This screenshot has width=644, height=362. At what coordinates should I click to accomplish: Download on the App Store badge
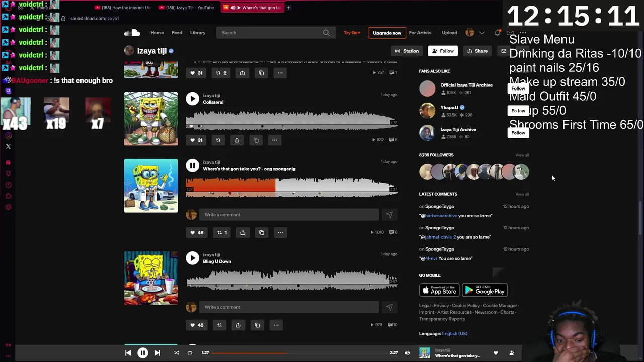(439, 290)
